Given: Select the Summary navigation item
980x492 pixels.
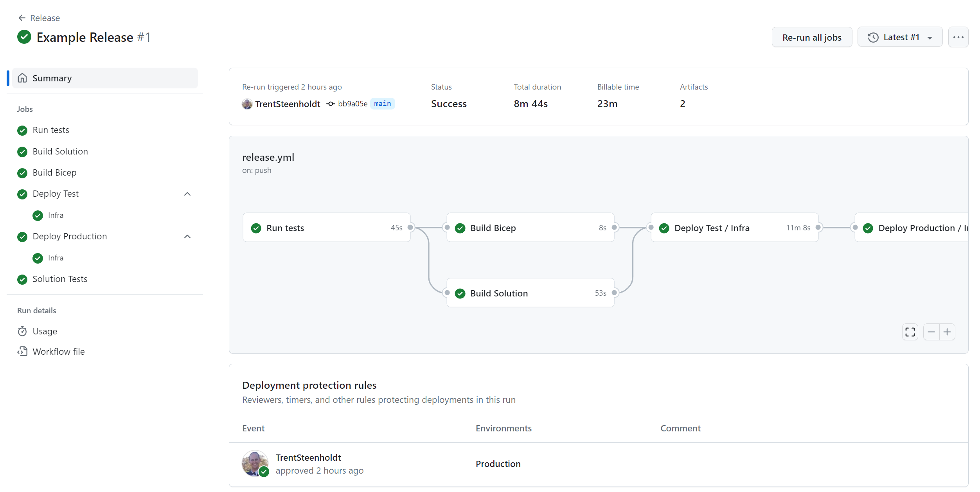Looking at the screenshot, I should click(105, 78).
